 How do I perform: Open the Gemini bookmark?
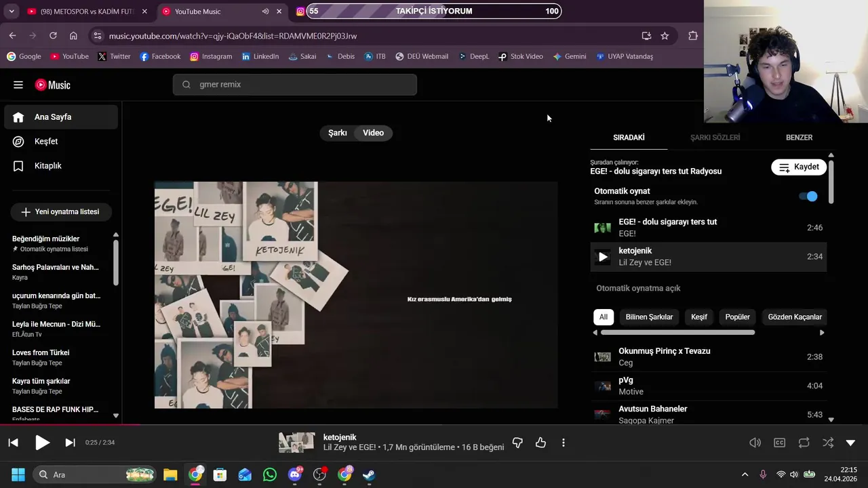[569, 56]
